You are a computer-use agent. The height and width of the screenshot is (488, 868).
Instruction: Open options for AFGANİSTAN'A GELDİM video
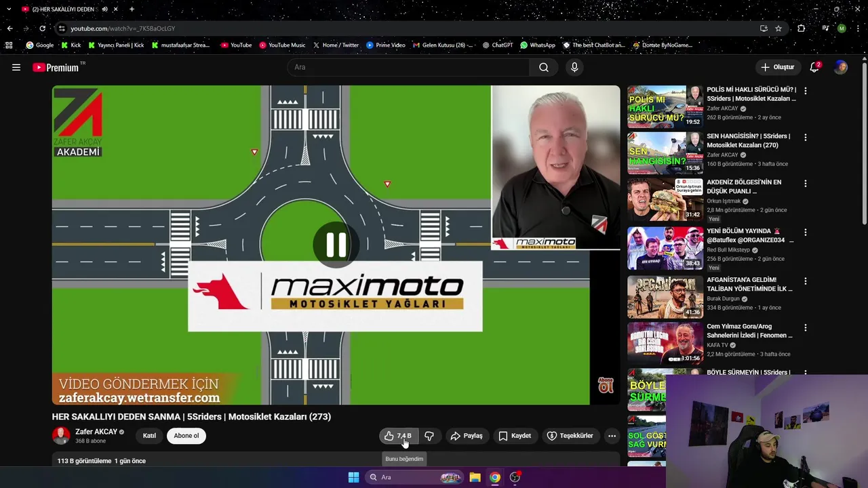tap(805, 281)
